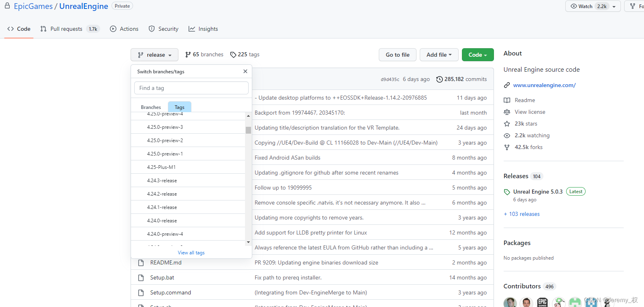Expand the Watch dropdown arrow
Viewport: 644px width, 307px height.
(614, 6)
